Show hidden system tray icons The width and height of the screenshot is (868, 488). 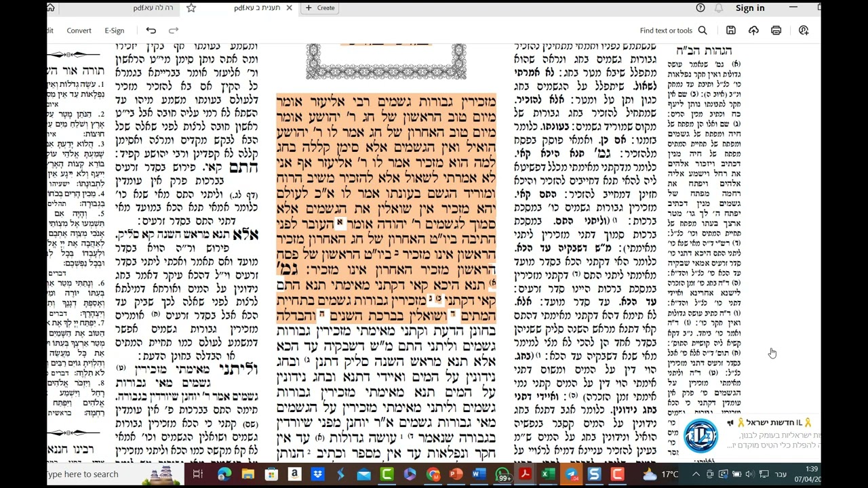(x=696, y=474)
